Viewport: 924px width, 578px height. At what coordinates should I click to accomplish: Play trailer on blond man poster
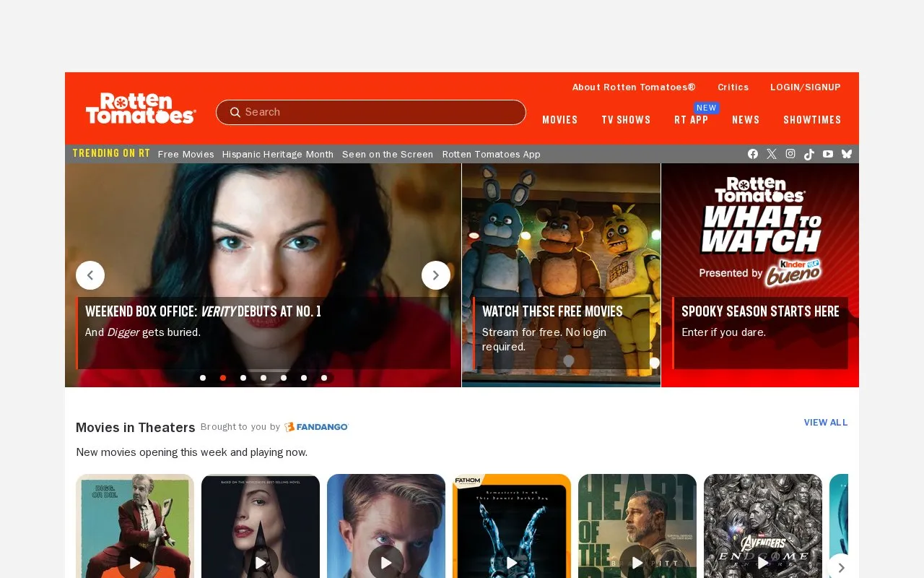[386, 562]
